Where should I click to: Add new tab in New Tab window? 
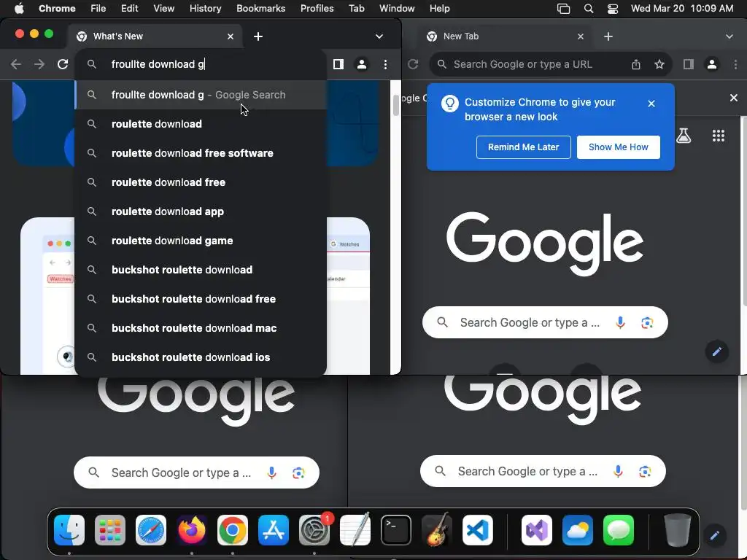[608, 36]
